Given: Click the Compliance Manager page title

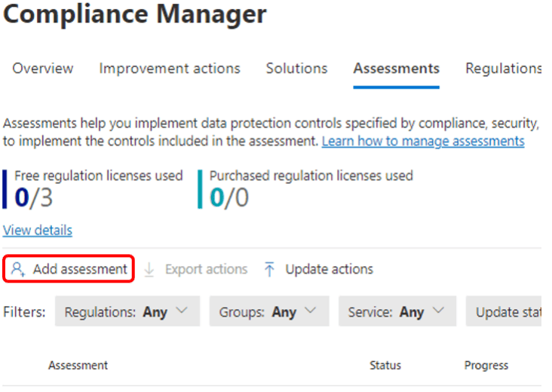Looking at the screenshot, I should tap(135, 14).
